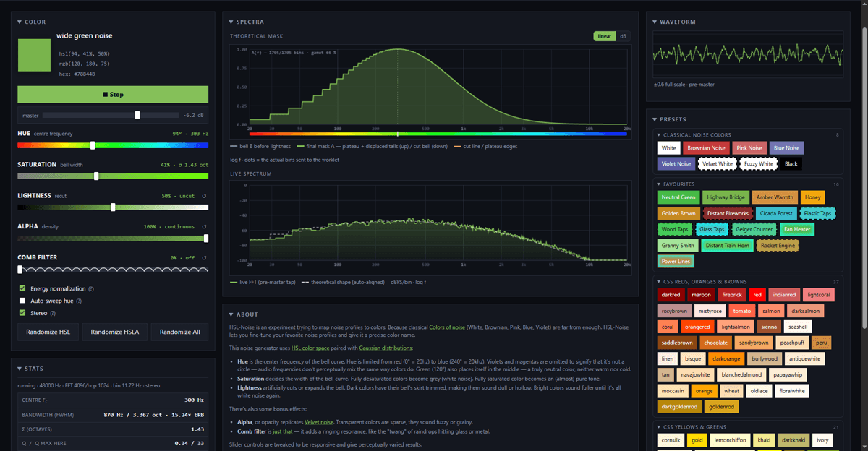This screenshot has height=451, width=868.
Task: Click the Comb Filter slider track
Action: tap(113, 269)
